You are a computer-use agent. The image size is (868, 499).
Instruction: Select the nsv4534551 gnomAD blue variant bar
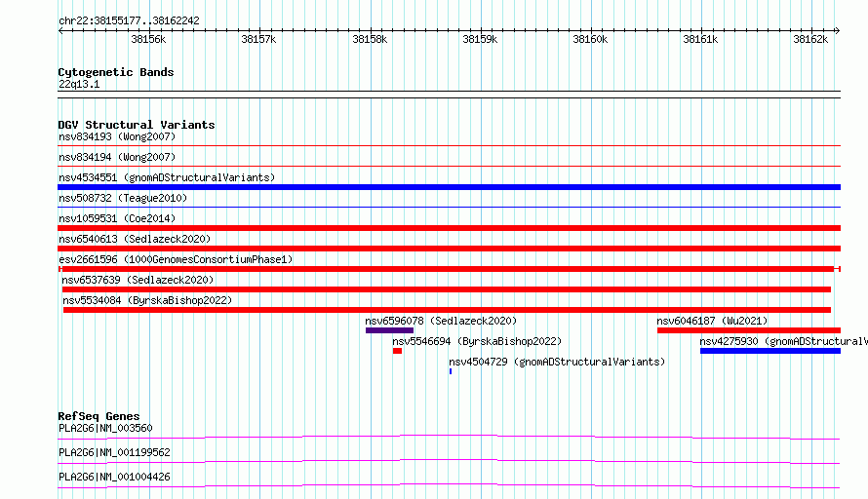tap(449, 187)
